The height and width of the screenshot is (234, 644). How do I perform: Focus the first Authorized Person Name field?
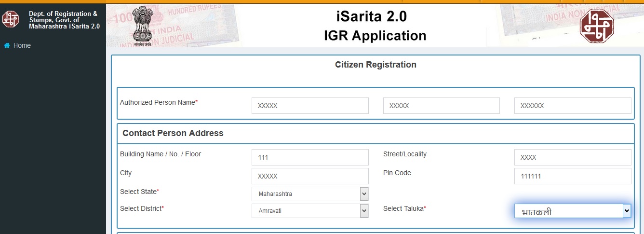tap(309, 106)
